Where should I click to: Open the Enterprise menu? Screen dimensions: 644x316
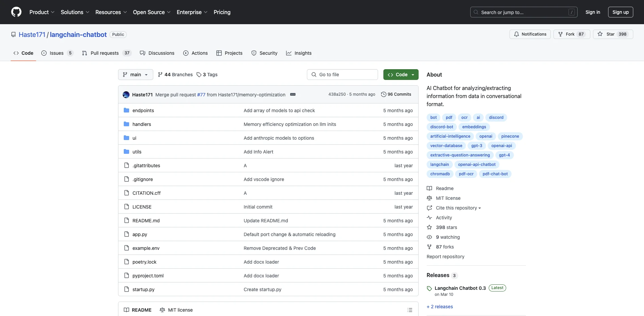click(192, 12)
